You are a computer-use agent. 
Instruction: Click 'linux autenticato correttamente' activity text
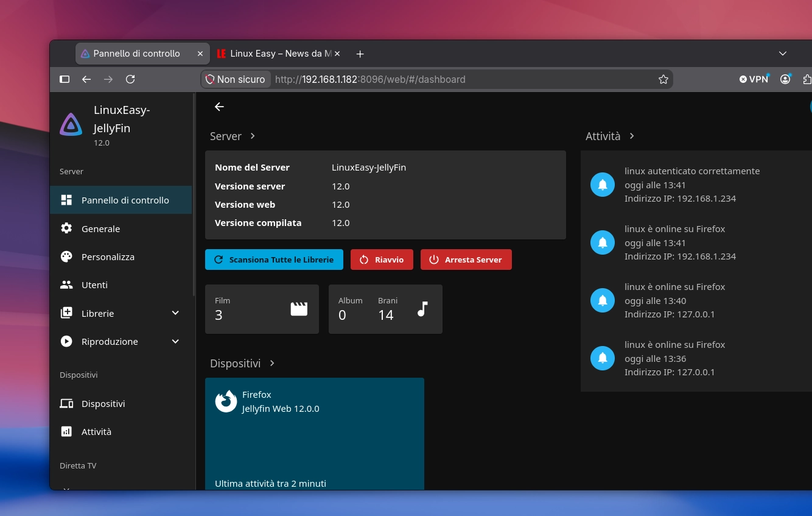[x=692, y=171]
